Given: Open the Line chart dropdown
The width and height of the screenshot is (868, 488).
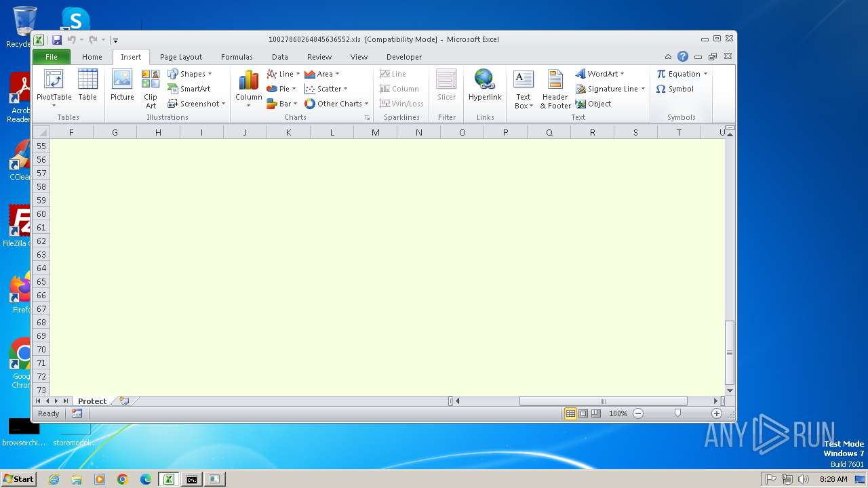Looking at the screenshot, I should [283, 74].
